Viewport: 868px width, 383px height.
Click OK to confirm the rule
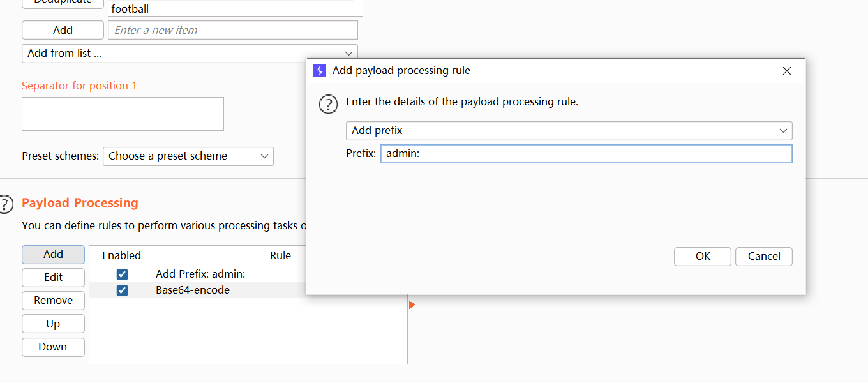(703, 257)
